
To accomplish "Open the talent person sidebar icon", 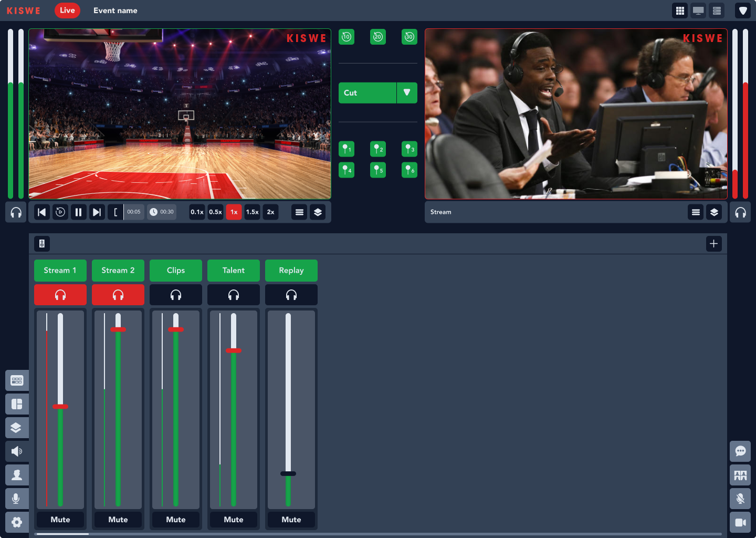I will (x=17, y=475).
